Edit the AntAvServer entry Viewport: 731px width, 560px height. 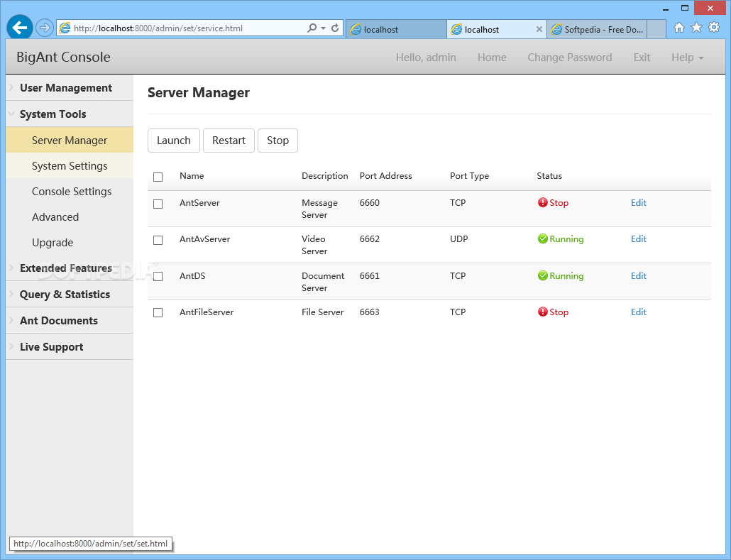pos(639,238)
